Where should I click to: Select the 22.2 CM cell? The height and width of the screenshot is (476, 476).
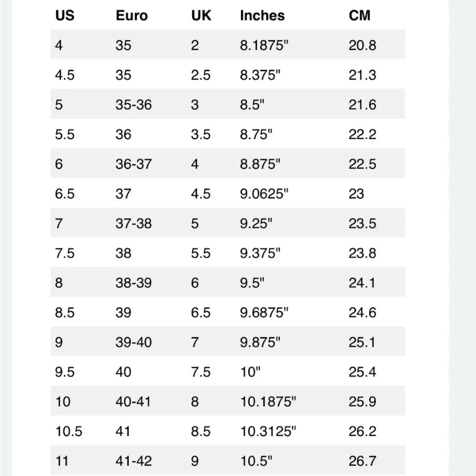[x=362, y=134]
